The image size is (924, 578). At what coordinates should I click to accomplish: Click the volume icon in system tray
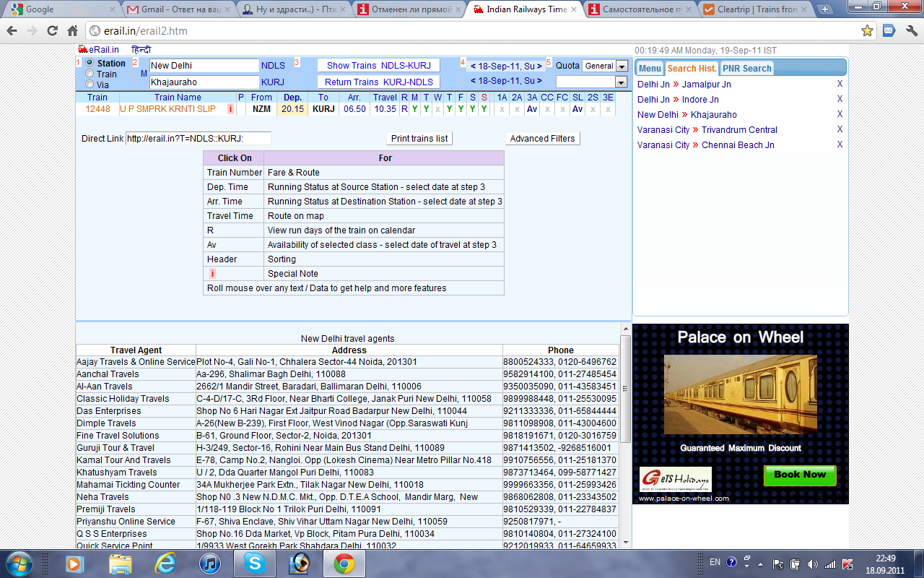click(812, 564)
